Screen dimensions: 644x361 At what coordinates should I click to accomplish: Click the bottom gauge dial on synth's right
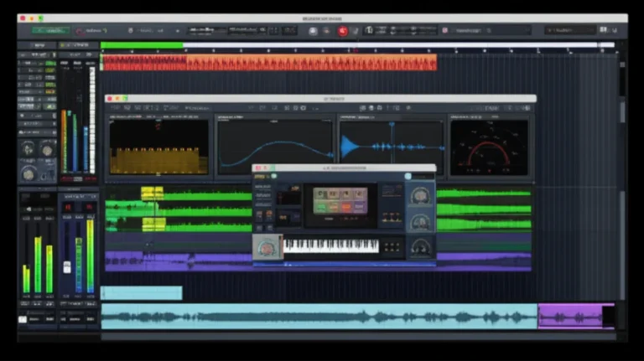click(419, 247)
